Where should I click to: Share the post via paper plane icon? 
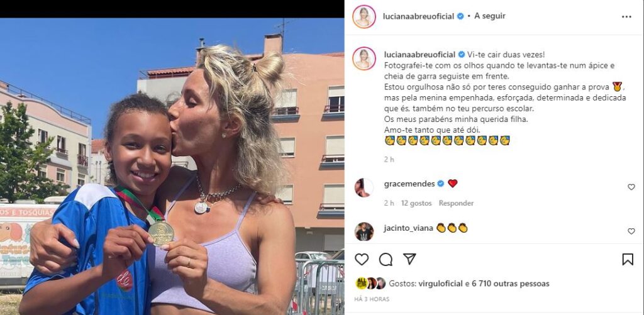409,259
